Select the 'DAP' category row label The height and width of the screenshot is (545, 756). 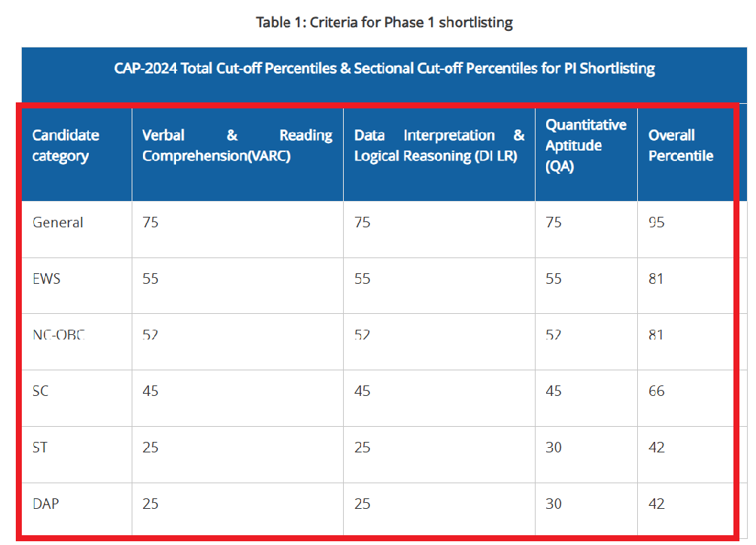click(x=45, y=504)
